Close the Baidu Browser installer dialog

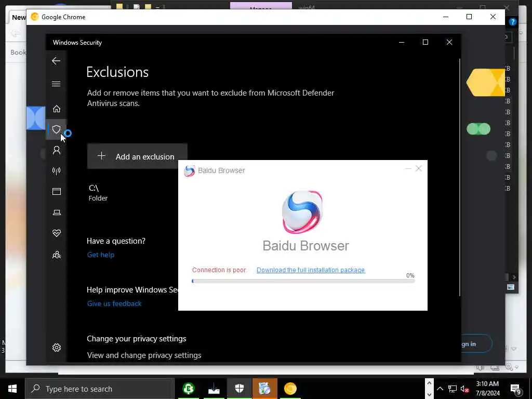[419, 169]
